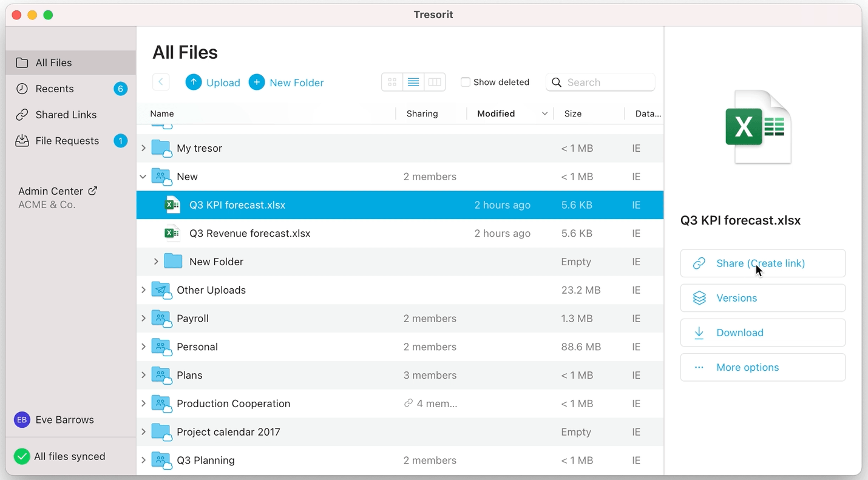Switch to column view
The width and height of the screenshot is (868, 480).
(x=435, y=82)
